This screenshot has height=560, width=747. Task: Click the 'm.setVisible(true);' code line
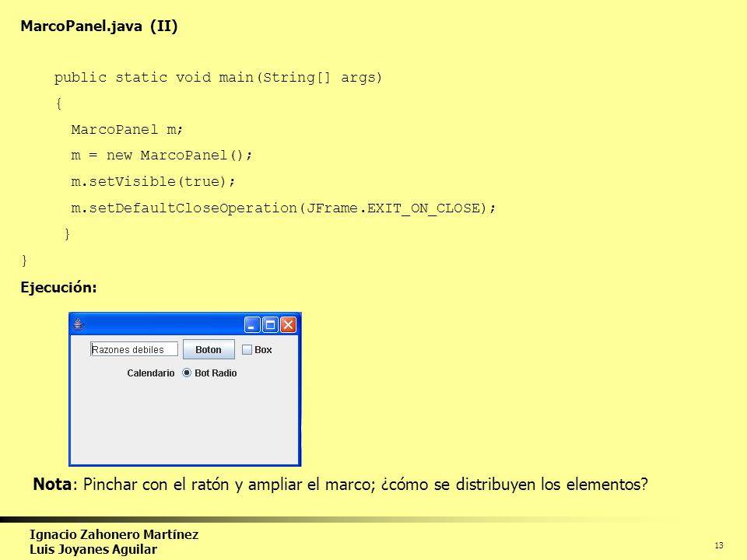coord(153,181)
